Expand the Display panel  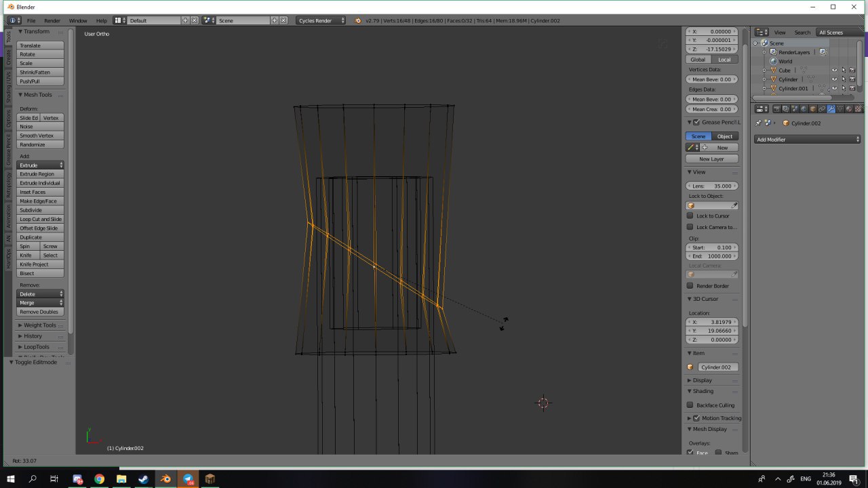click(703, 380)
